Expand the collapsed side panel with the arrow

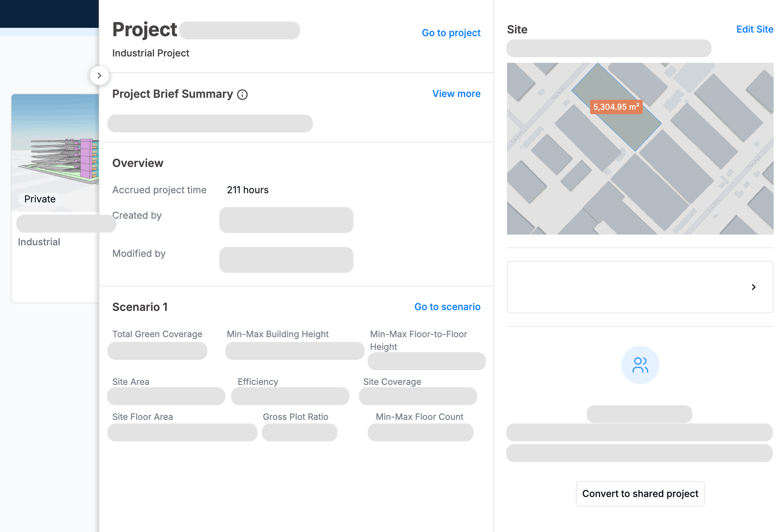[x=99, y=75]
